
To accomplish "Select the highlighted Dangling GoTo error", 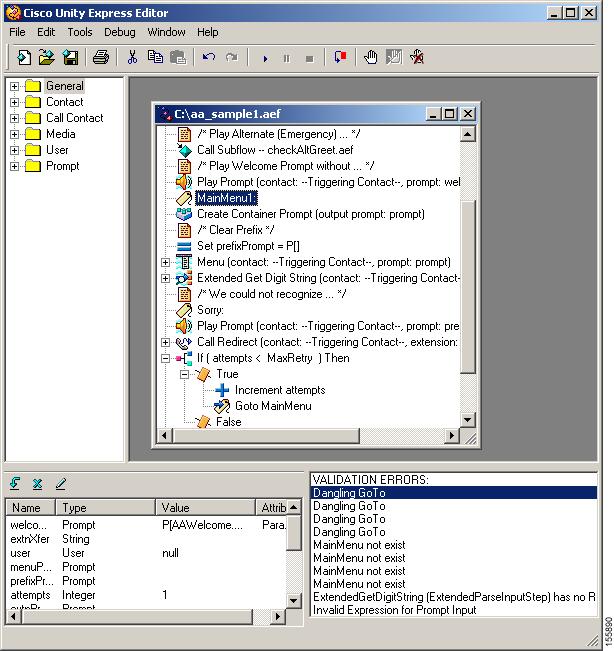I will 454,493.
